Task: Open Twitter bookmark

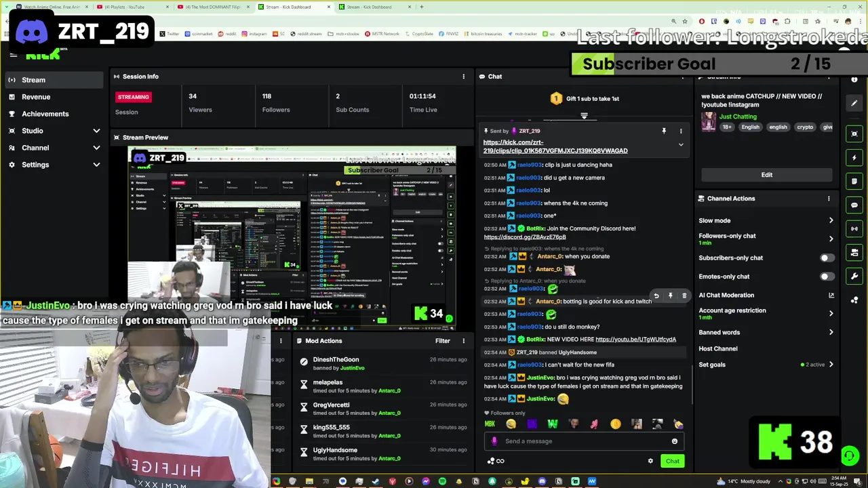Action: click(x=170, y=34)
